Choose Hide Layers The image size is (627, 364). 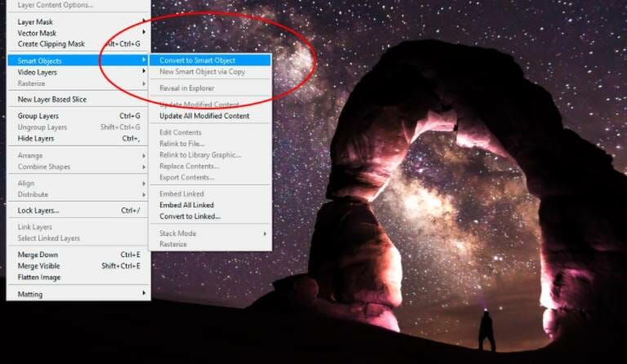pos(78,138)
